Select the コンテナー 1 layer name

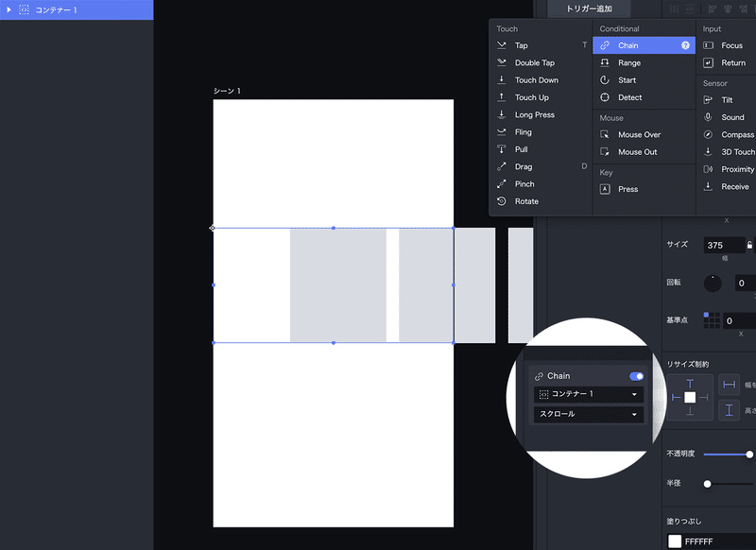pos(56,9)
